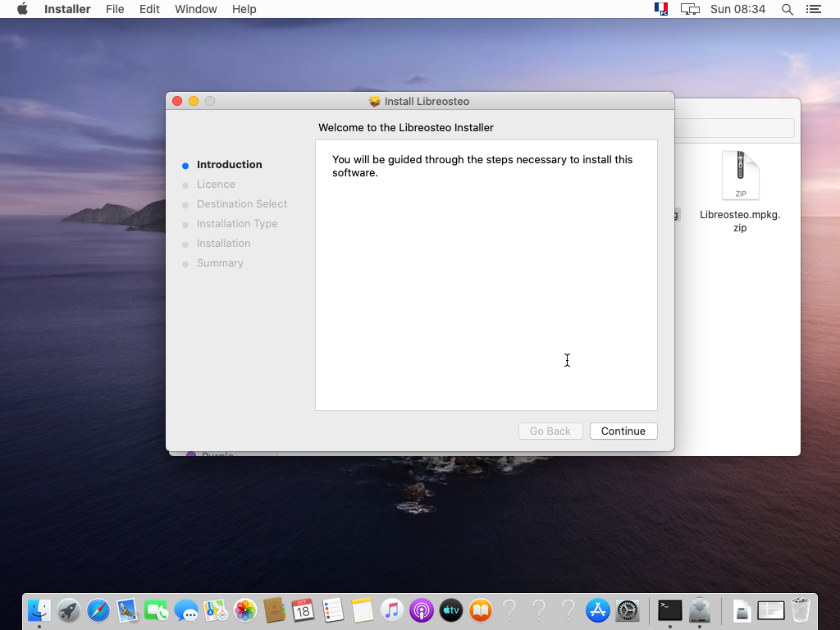Launch Photos from the dock

(244, 610)
